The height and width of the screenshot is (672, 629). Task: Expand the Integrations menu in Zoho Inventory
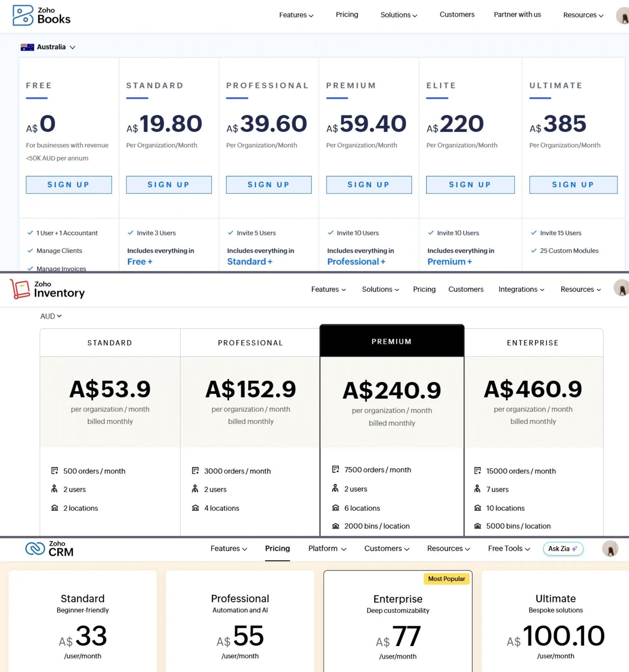521,289
